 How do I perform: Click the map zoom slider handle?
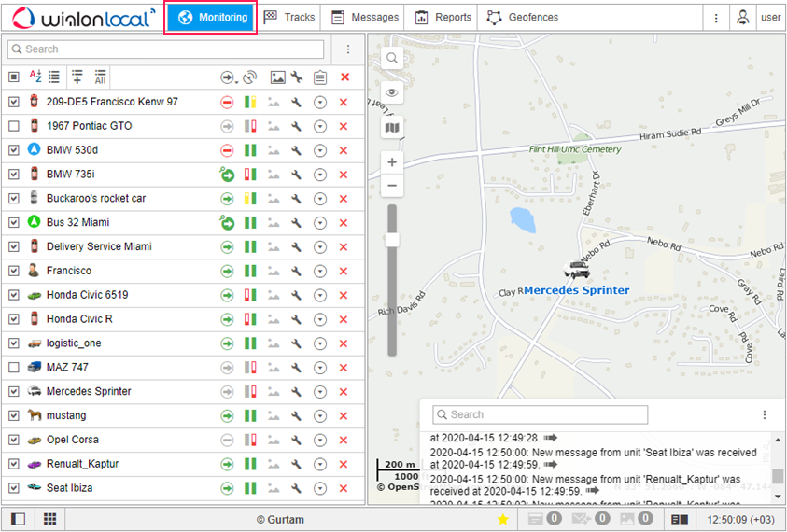(392, 241)
